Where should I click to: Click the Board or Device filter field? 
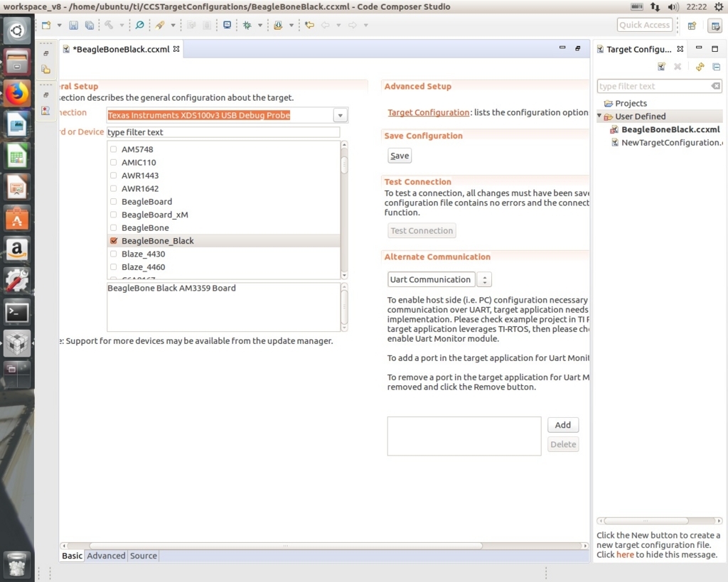[x=223, y=132]
